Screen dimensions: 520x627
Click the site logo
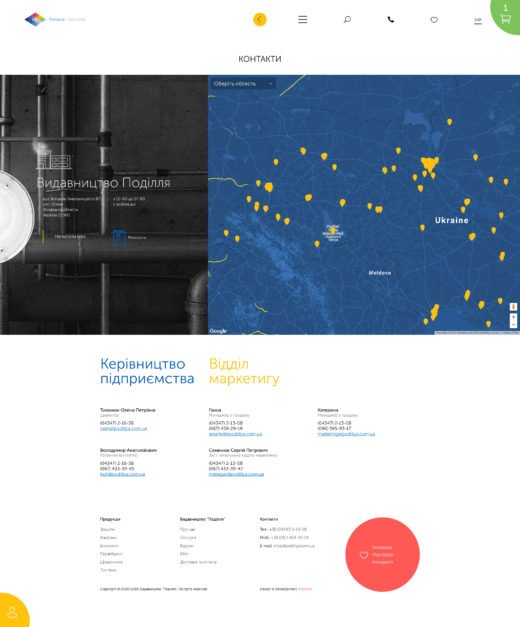pos(35,19)
